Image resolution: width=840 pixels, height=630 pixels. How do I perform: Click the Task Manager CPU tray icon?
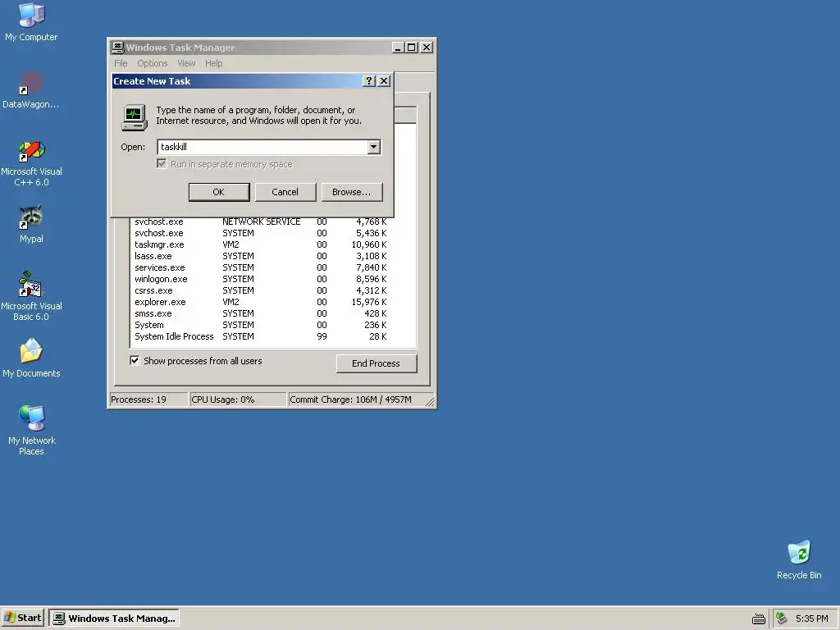point(782,619)
